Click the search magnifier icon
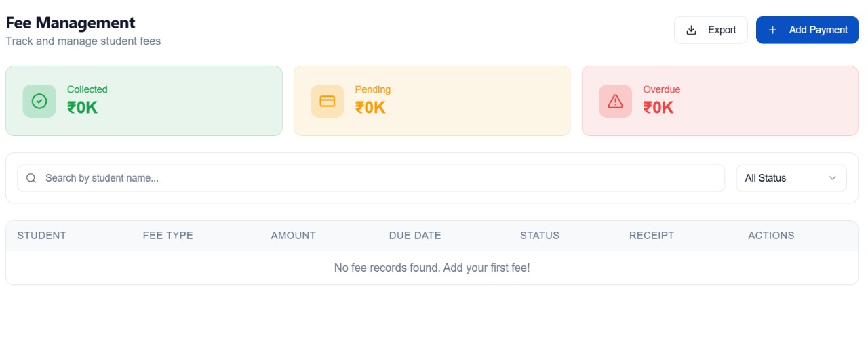 click(31, 178)
